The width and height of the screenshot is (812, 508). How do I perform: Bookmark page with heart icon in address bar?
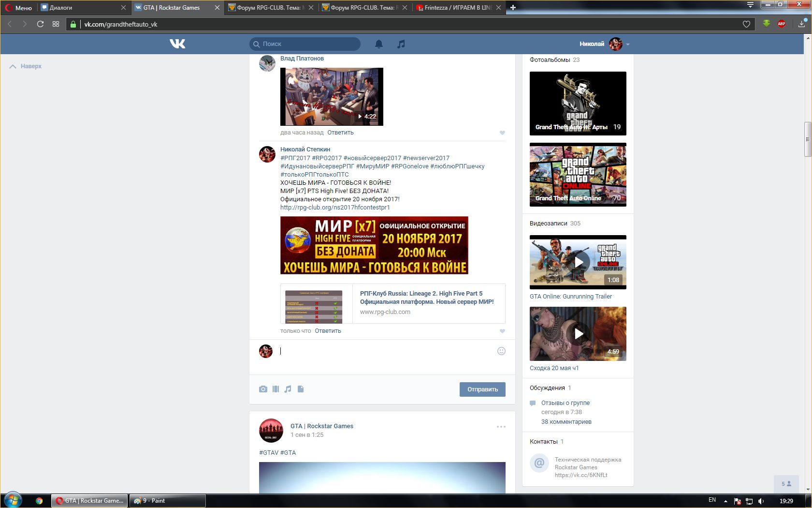746,24
